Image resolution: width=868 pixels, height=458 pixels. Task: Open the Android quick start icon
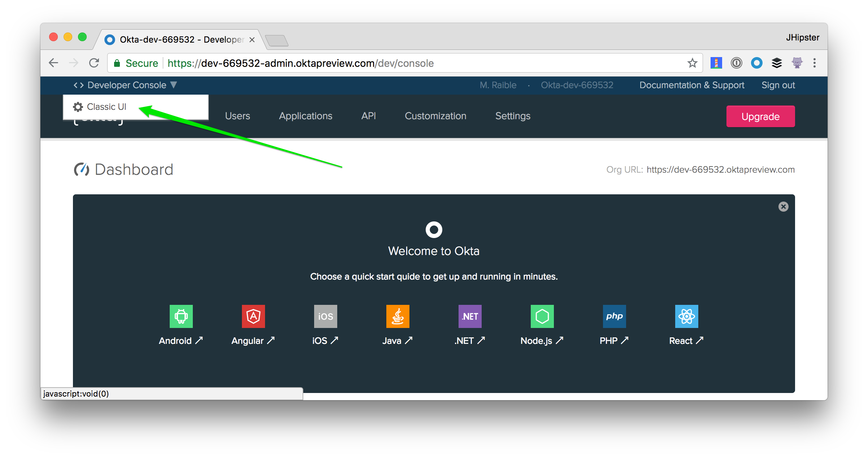point(181,316)
